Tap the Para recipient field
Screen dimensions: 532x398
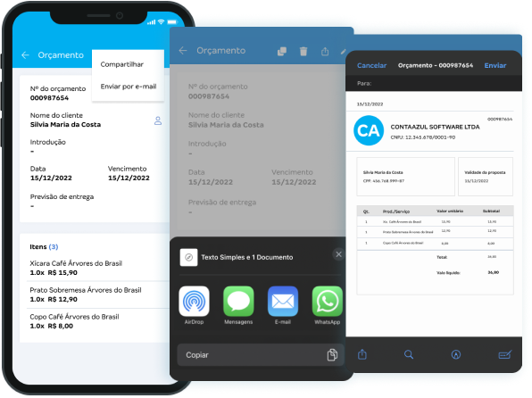(434, 83)
